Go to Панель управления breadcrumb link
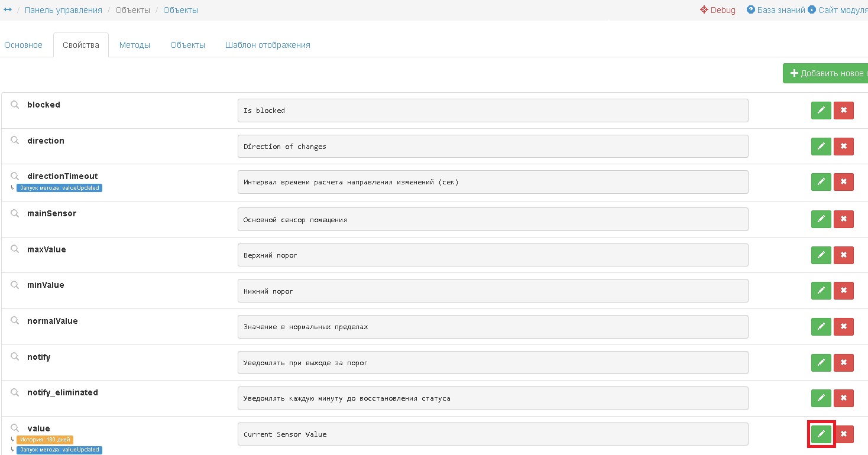868x455 pixels. (63, 10)
